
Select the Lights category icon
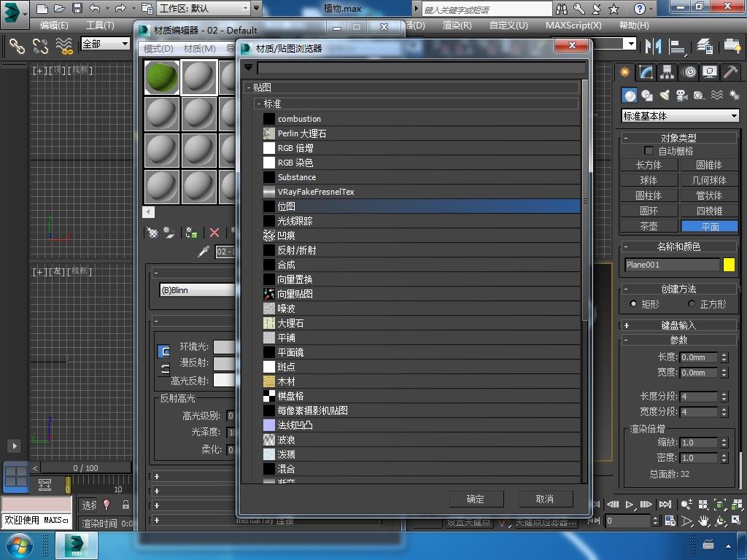tap(665, 96)
